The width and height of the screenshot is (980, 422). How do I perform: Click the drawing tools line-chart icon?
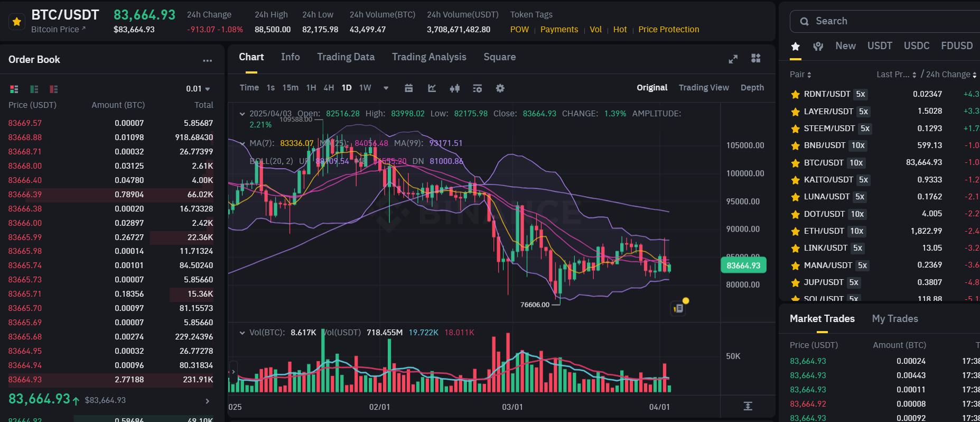point(432,88)
